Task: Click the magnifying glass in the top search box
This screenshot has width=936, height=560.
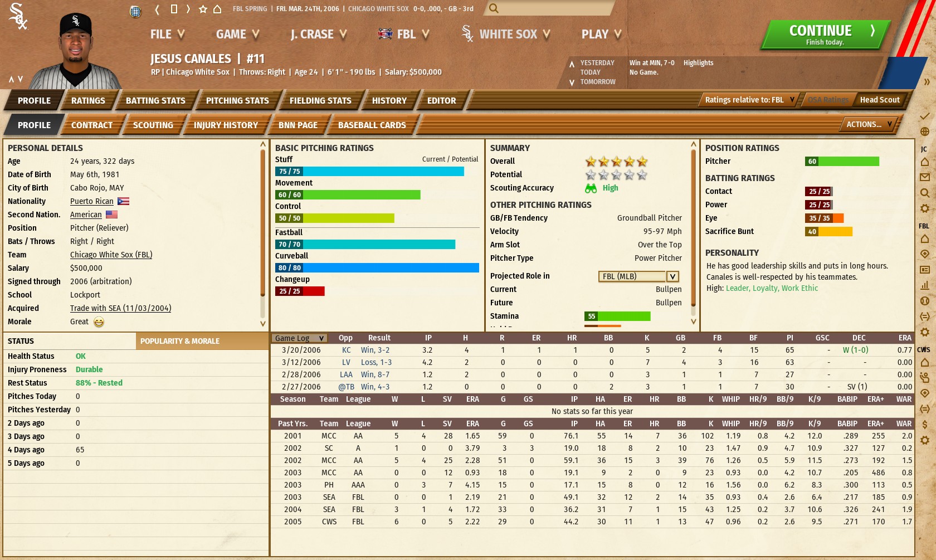Action: 494,8
